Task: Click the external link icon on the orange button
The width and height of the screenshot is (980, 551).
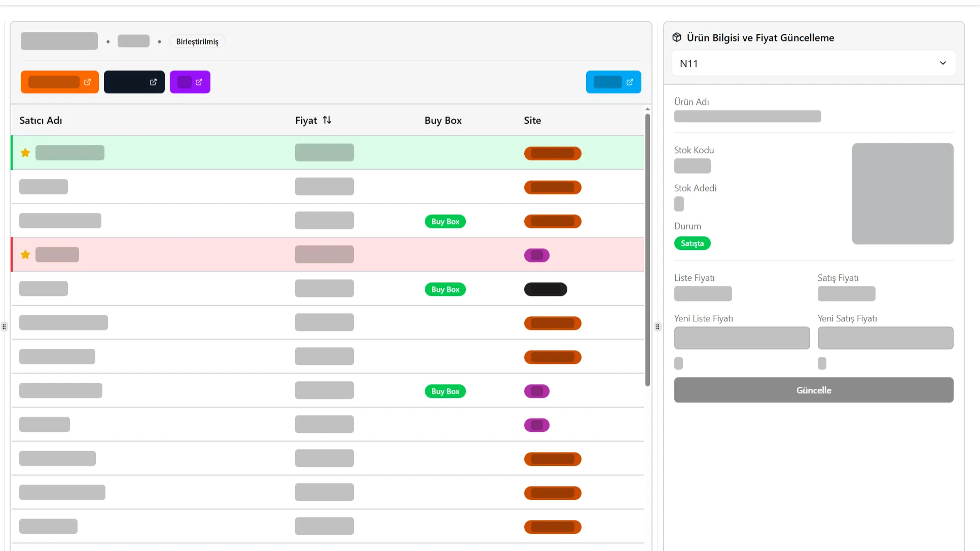Action: (x=87, y=82)
